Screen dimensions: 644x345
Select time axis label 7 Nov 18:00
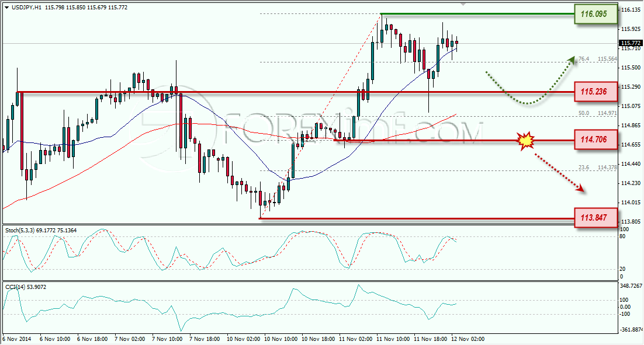(205, 339)
